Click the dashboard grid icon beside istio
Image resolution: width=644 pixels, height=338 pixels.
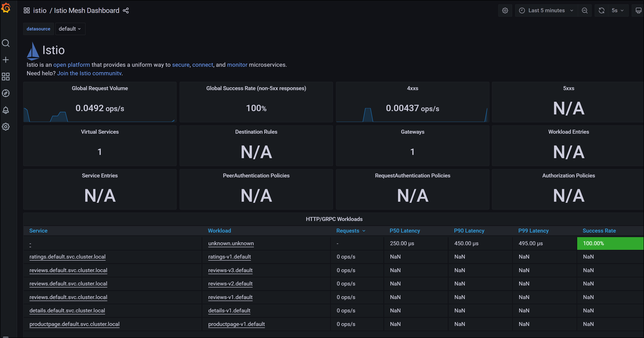point(27,11)
